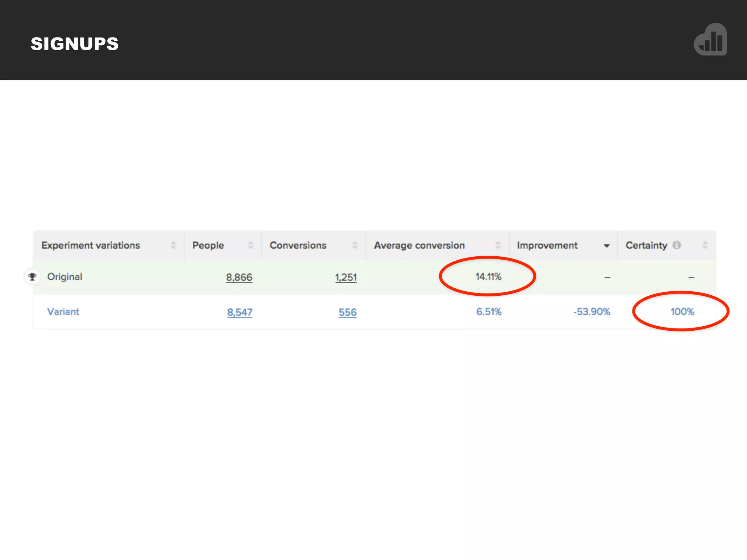Click the circled 100% certainty value
This screenshot has height=560, width=747.
682,312
